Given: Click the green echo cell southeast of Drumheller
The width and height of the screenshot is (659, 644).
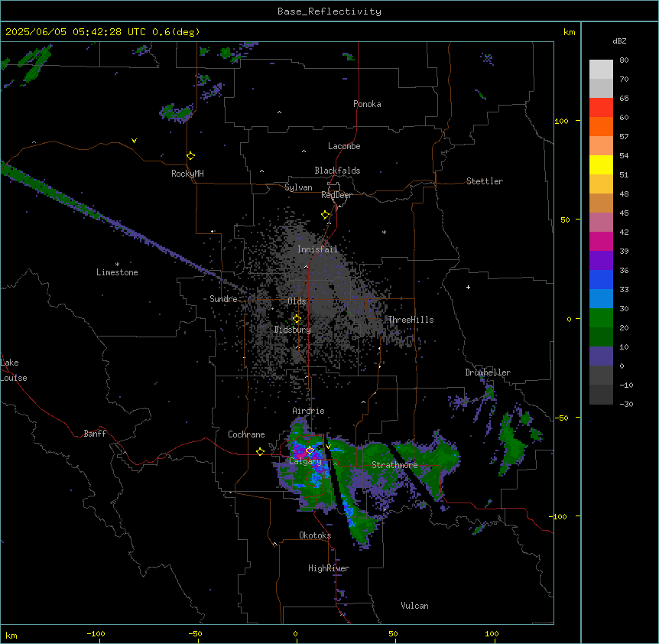Looking at the screenshot, I should [513, 446].
